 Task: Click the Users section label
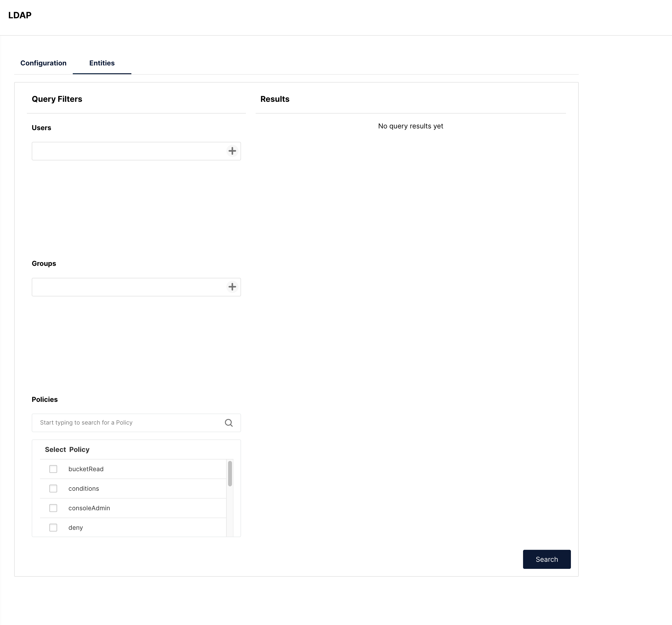coord(41,128)
